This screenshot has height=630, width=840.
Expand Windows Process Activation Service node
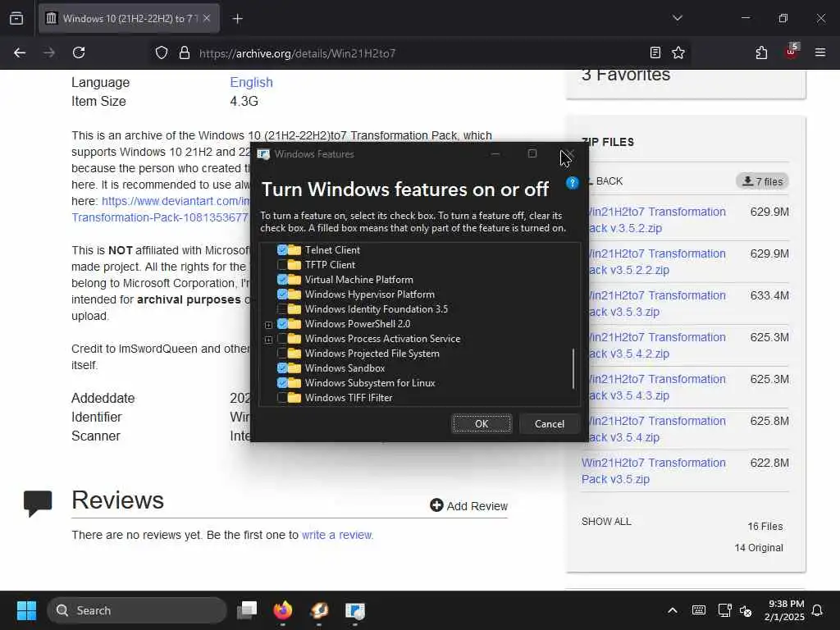(268, 340)
